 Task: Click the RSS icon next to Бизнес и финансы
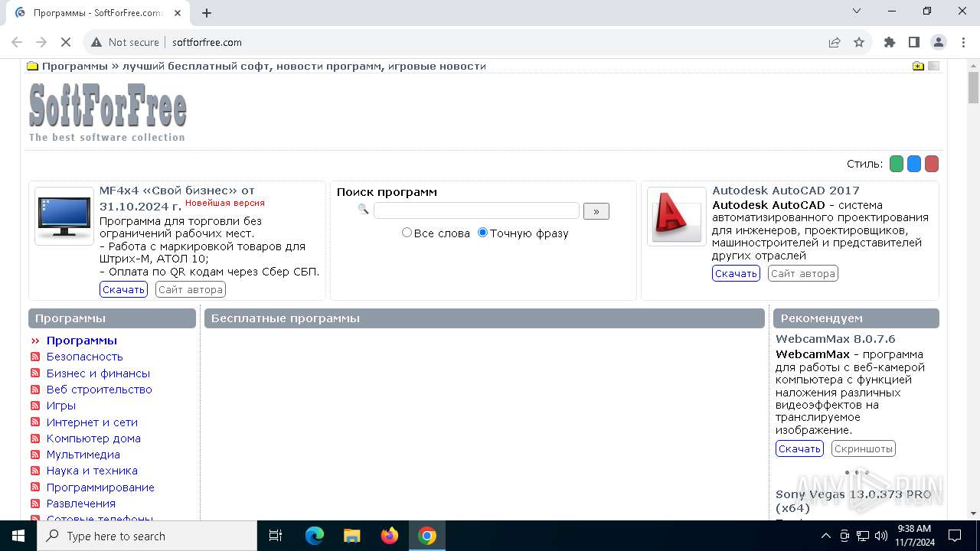coord(35,373)
